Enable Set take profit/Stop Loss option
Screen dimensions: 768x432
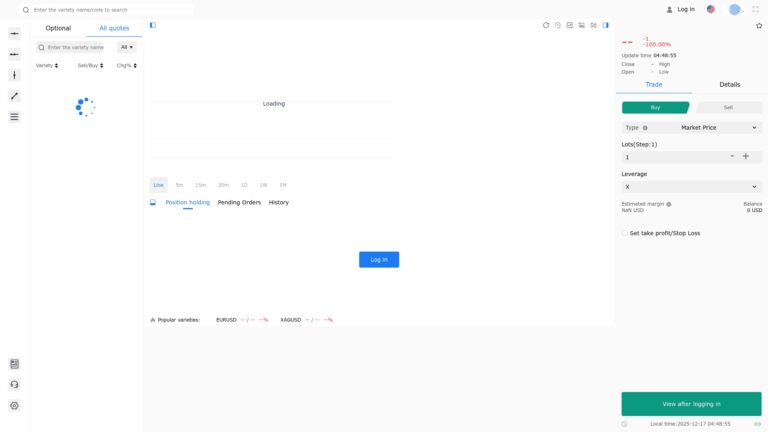click(625, 233)
